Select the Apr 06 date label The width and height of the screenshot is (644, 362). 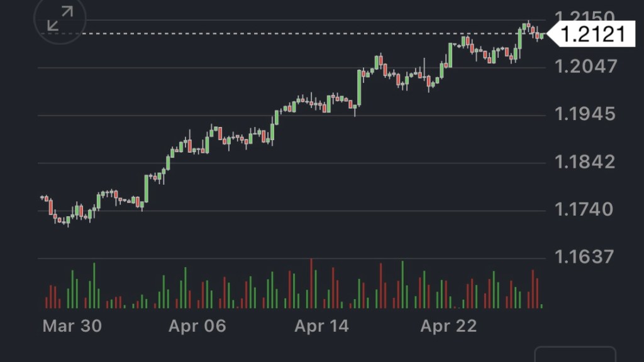click(x=197, y=326)
